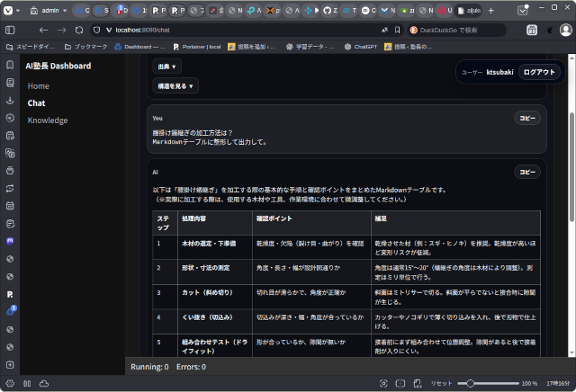Click the settings gear in the status bar
The width and height of the screenshot is (576, 392).
pos(10,383)
